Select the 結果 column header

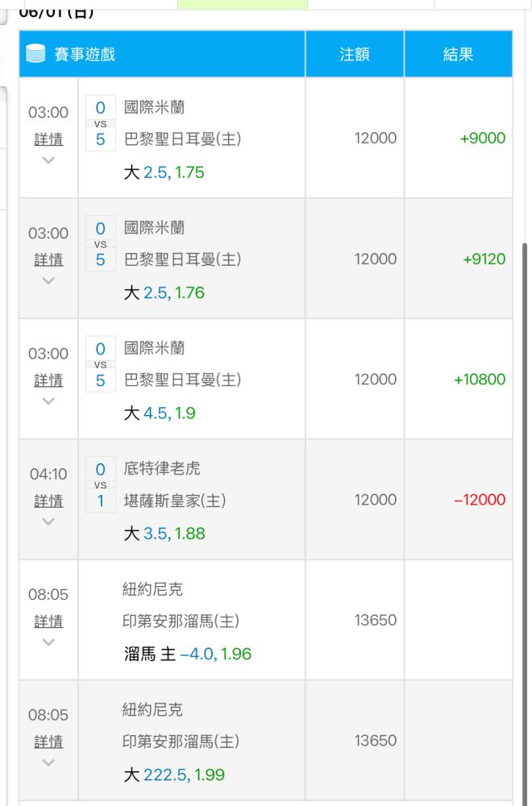coord(459,54)
